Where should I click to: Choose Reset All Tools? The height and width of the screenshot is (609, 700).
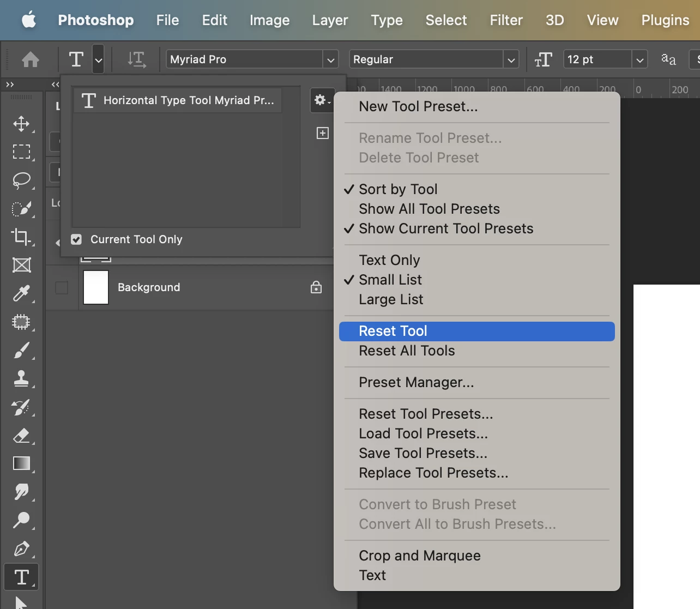476,351
